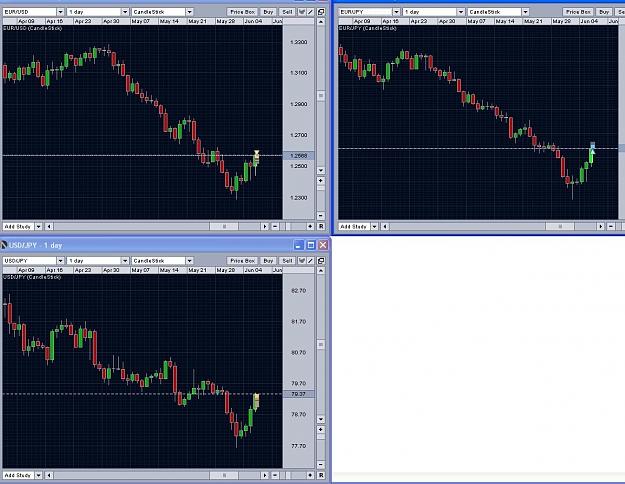The width and height of the screenshot is (625, 484).
Task: Click vertical zoom plus in USD/JPY chart
Action: [x=321, y=429]
